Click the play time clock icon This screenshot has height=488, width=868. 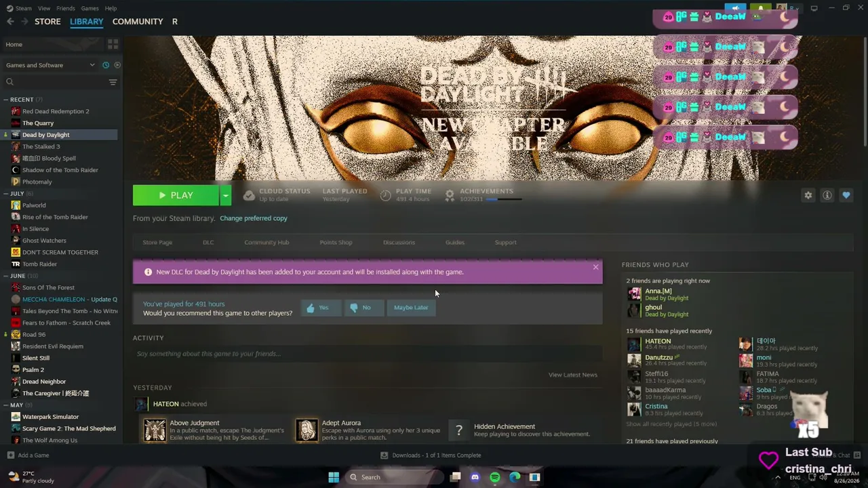(x=385, y=195)
